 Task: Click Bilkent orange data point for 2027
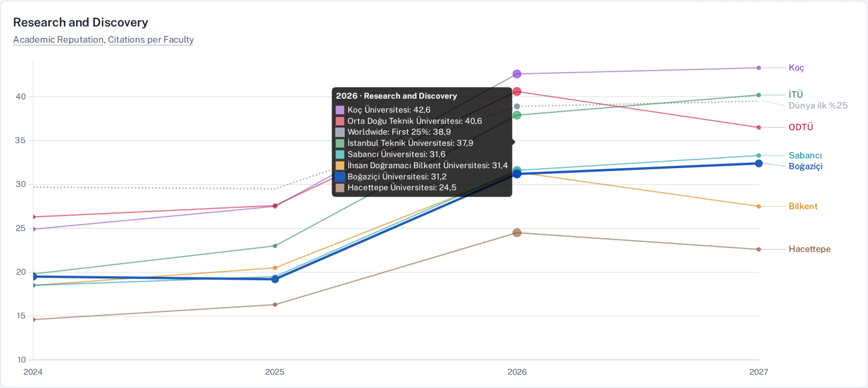coord(758,206)
